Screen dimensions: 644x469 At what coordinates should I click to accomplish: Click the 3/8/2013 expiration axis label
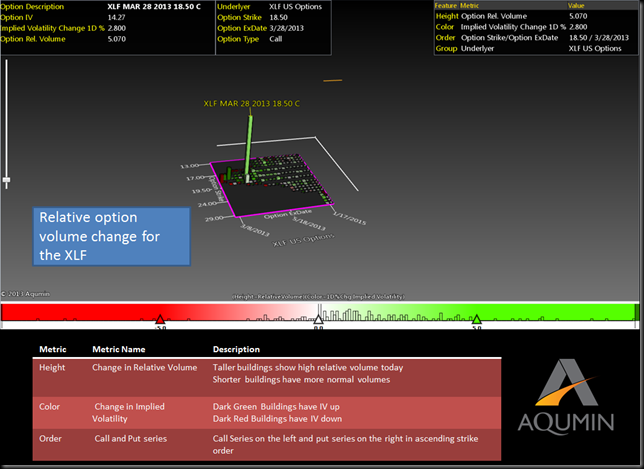coord(255,230)
